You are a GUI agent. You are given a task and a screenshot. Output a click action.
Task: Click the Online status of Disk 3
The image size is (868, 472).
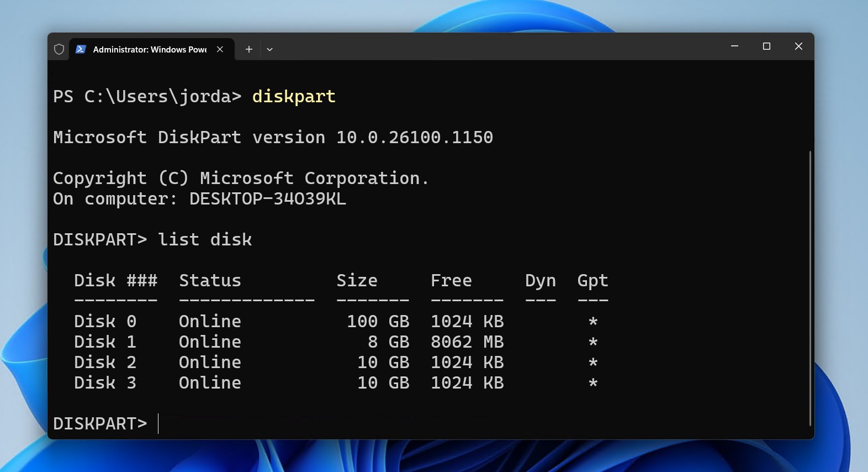tap(210, 382)
